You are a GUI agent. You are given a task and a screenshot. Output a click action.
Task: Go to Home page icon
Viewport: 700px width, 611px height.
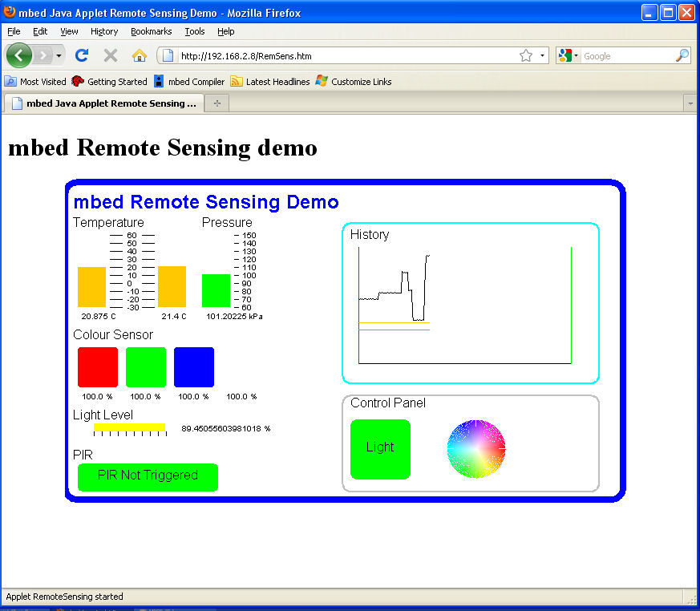coord(140,55)
